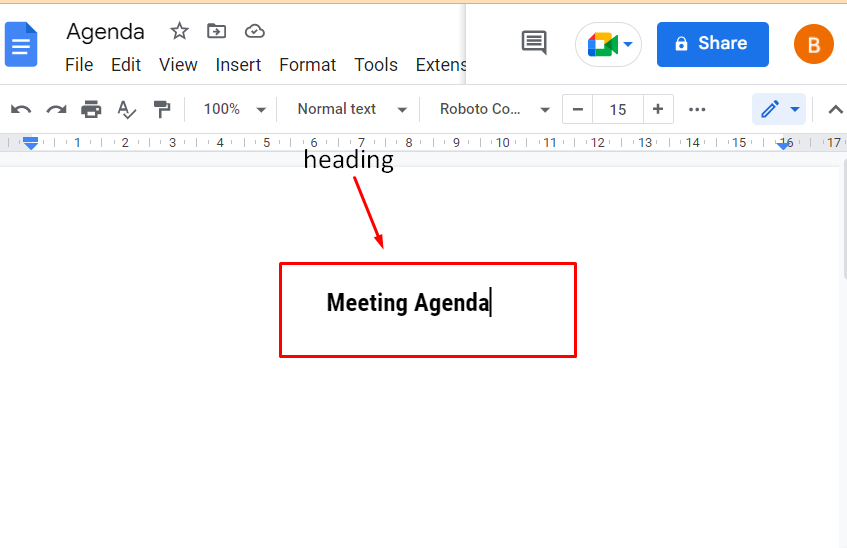The width and height of the screenshot is (847, 548).
Task: Open the Roboto font dropdown
Action: coord(495,109)
